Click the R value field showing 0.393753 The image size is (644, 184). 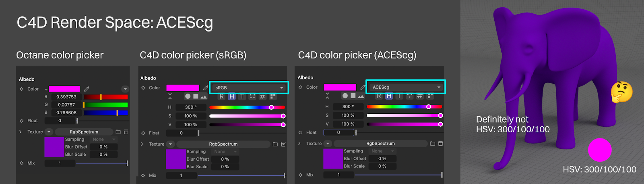(66, 97)
